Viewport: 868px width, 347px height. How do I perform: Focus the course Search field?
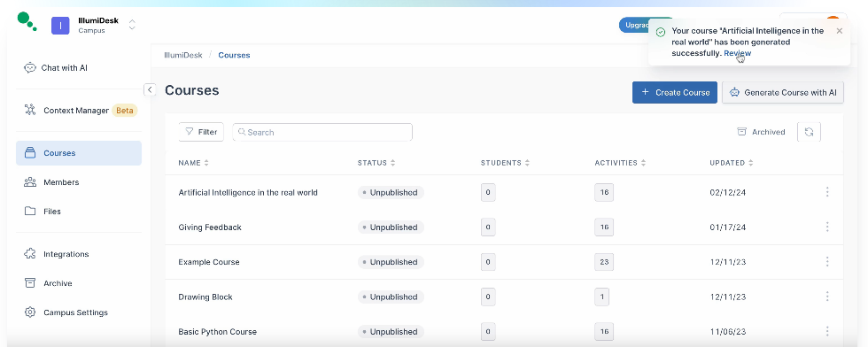(x=322, y=132)
